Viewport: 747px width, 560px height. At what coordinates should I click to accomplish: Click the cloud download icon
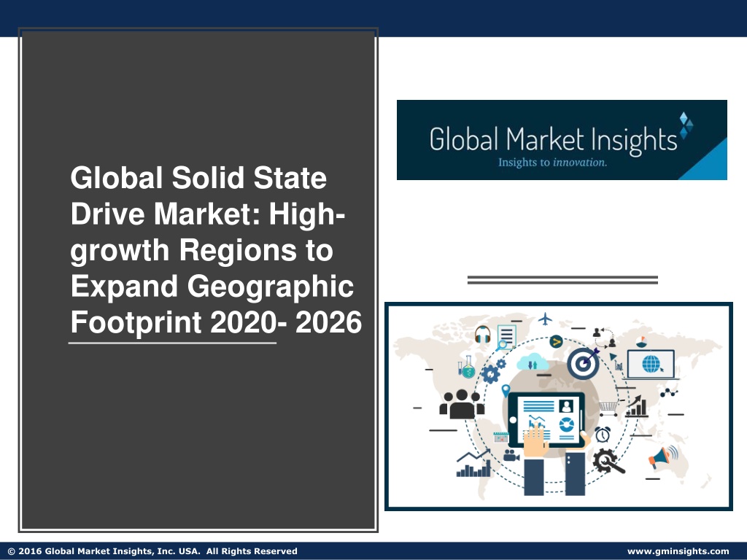pos(533,363)
